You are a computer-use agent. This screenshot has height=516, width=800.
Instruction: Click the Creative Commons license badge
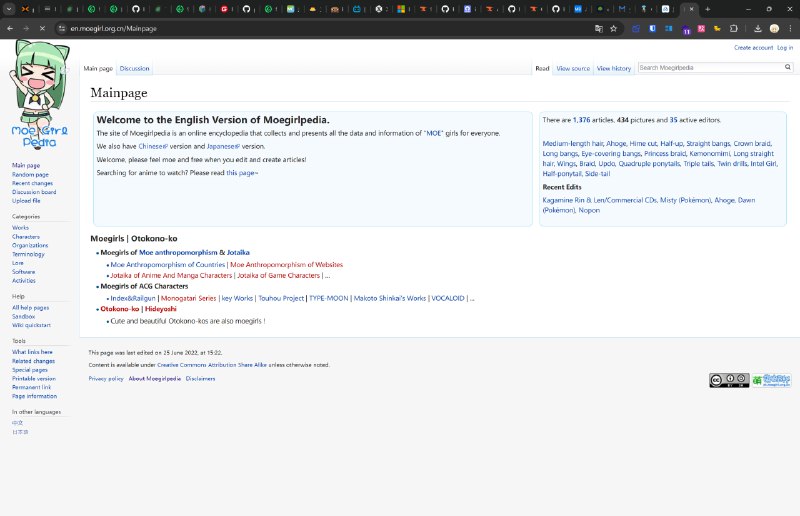tap(729, 380)
